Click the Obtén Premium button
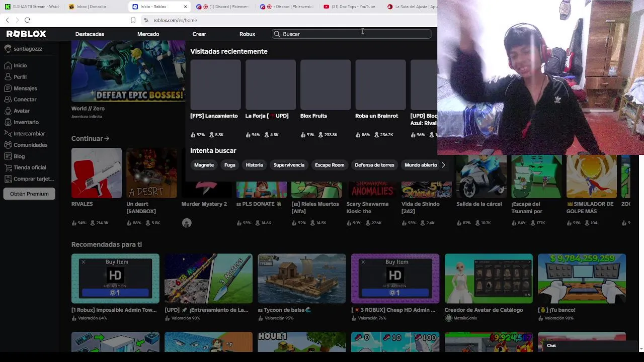The image size is (644, 362). pyautogui.click(x=29, y=194)
